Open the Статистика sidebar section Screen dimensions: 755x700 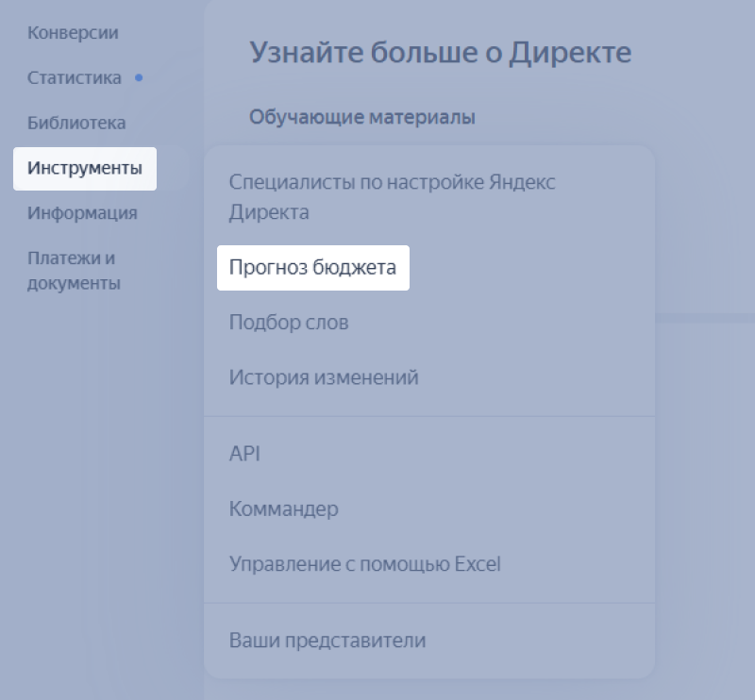(x=75, y=78)
